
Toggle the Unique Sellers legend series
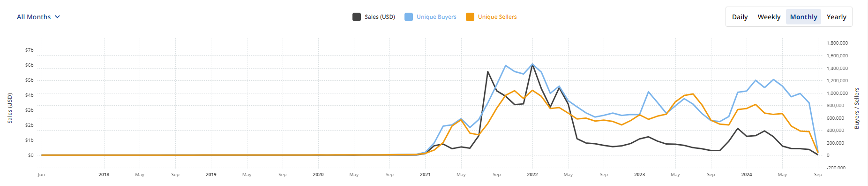(492, 17)
